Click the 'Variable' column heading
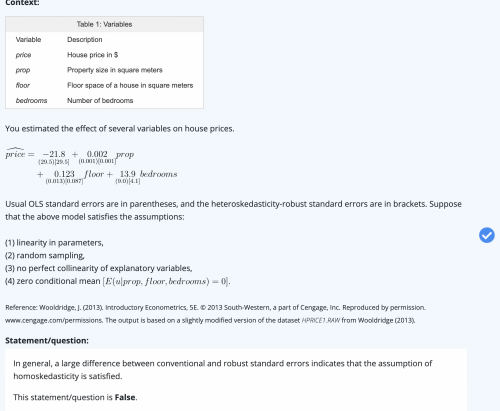500x411 pixels. point(28,40)
